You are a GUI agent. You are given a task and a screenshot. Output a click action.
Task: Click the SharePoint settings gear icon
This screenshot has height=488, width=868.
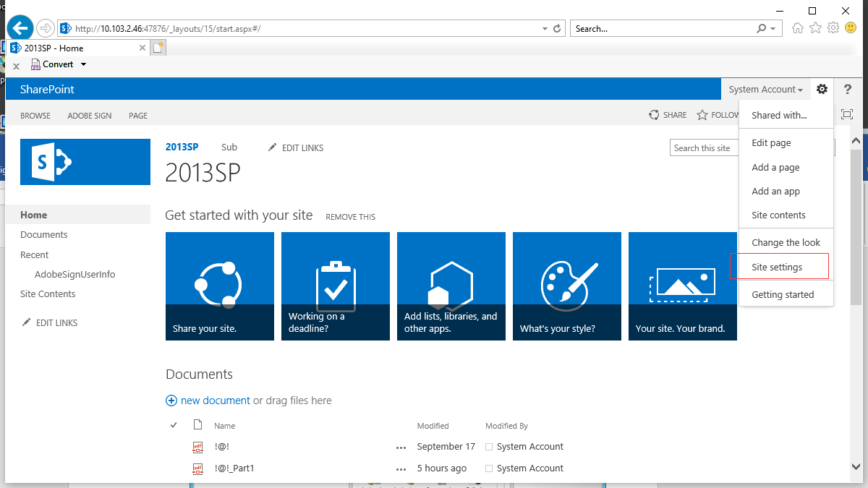pyautogui.click(x=822, y=89)
